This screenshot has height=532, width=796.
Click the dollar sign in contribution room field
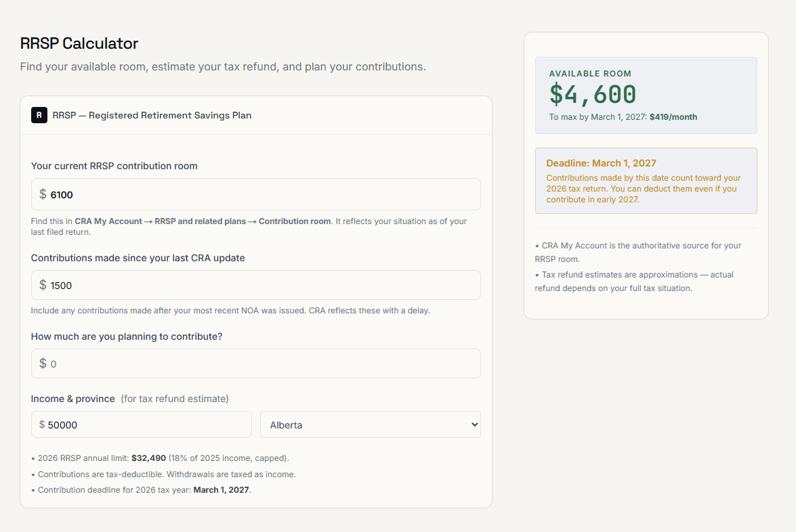click(x=43, y=194)
